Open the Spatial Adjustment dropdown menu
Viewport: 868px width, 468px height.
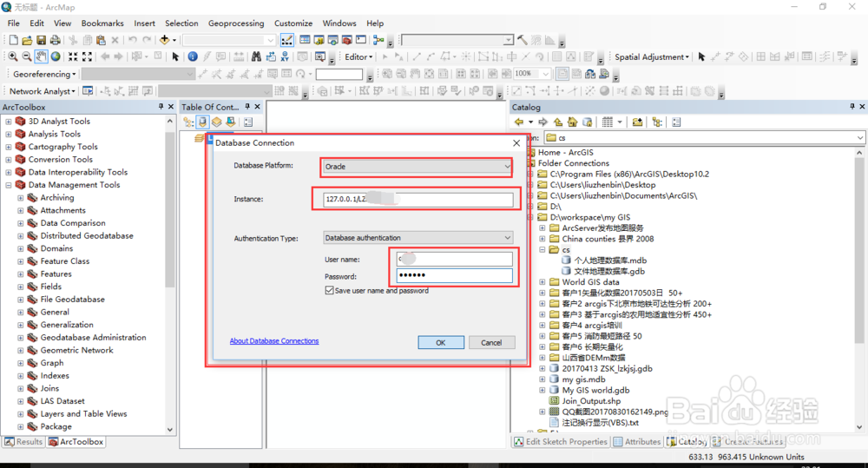652,56
